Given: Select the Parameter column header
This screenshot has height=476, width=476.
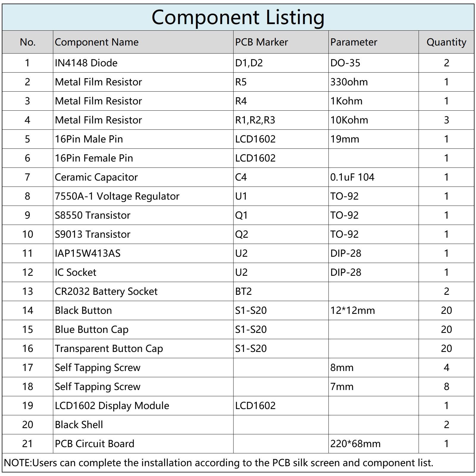Looking at the screenshot, I should (x=354, y=42).
